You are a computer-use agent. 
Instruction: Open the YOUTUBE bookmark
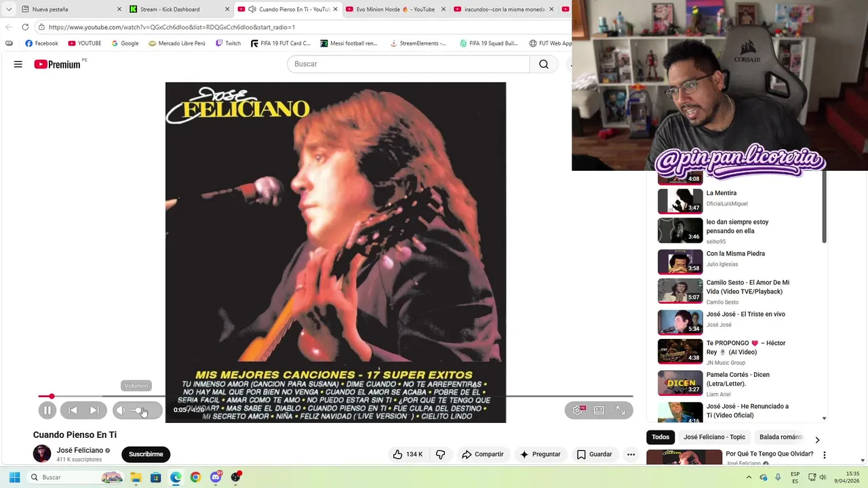click(x=84, y=43)
